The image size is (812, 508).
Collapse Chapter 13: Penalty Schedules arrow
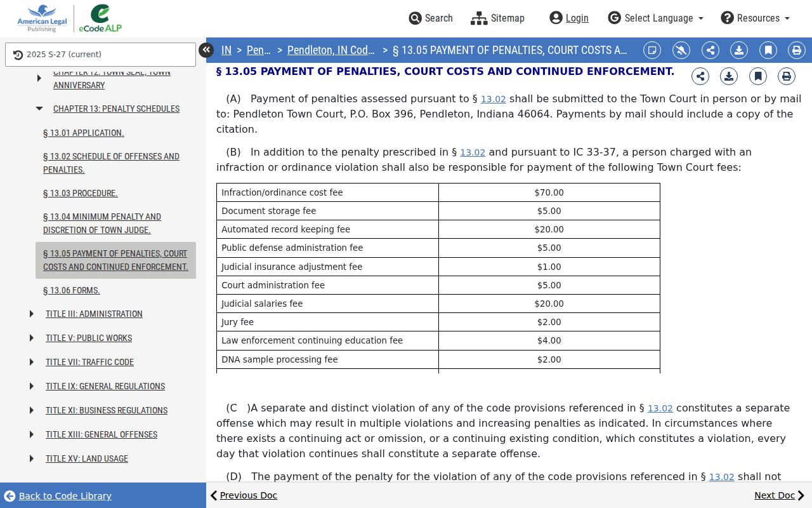(39, 109)
